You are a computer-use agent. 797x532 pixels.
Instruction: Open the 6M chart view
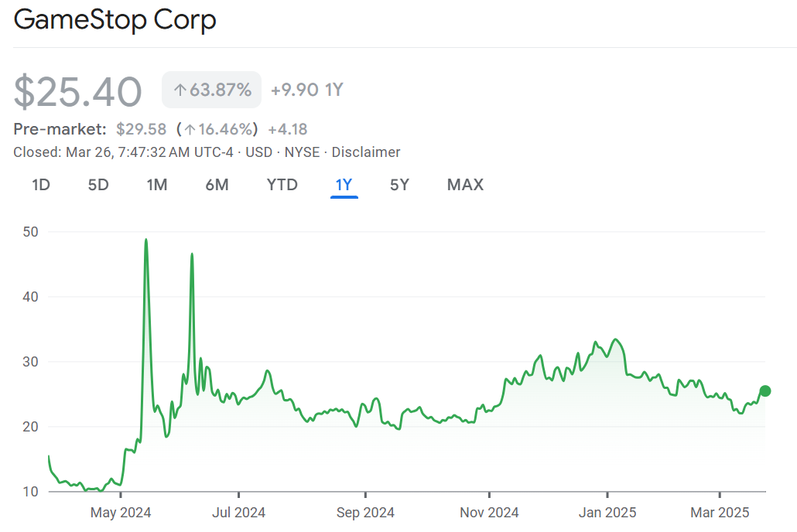pyautogui.click(x=217, y=185)
